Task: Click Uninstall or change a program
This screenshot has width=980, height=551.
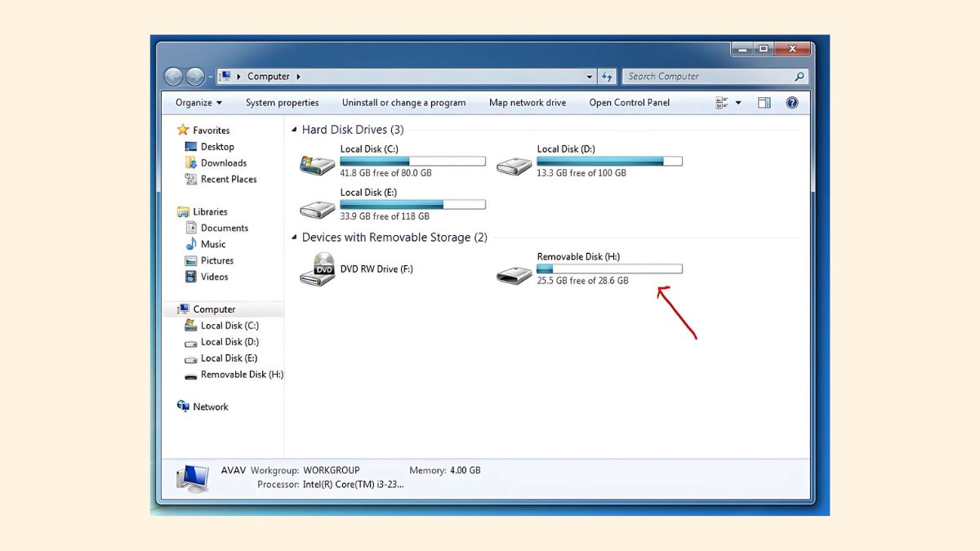Action: point(403,103)
